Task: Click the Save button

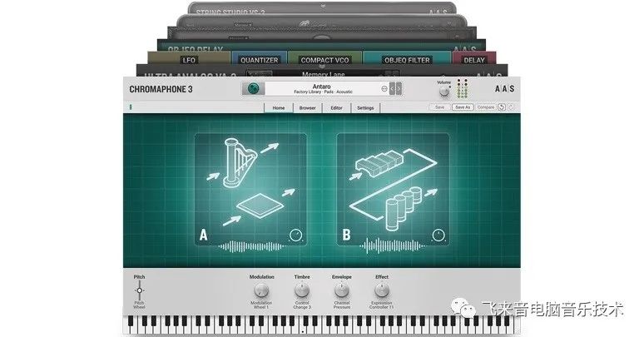Action: coord(439,107)
